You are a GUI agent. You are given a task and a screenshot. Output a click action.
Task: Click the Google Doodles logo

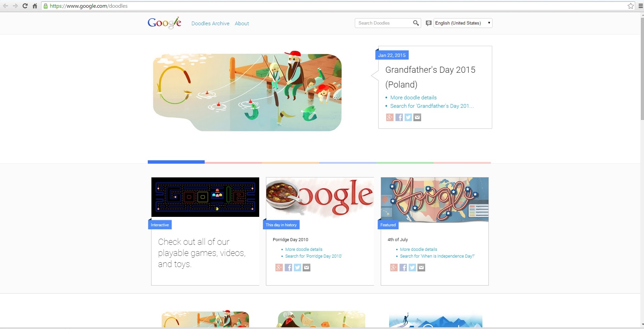164,23
